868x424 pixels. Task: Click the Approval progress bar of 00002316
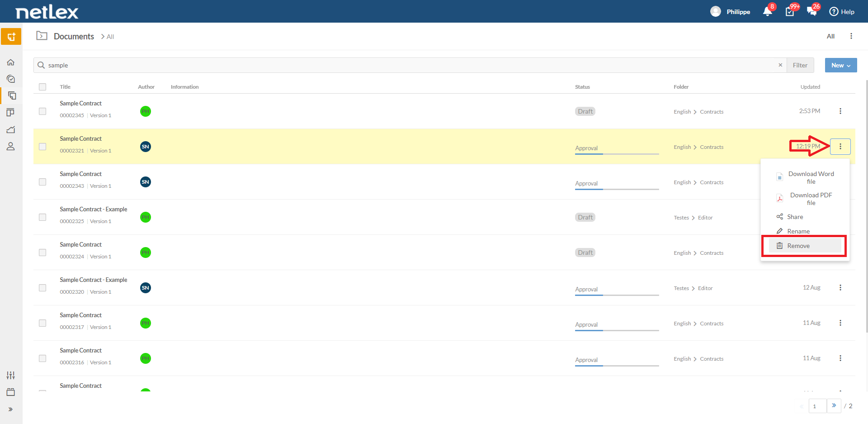617,366
